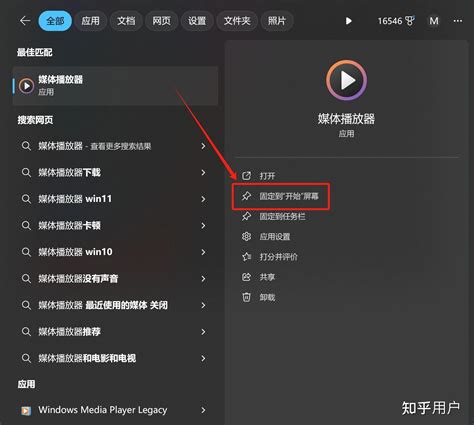Screen dimensions: 474x425
Task: Click the 打开 menu entry
Action: coord(267,176)
